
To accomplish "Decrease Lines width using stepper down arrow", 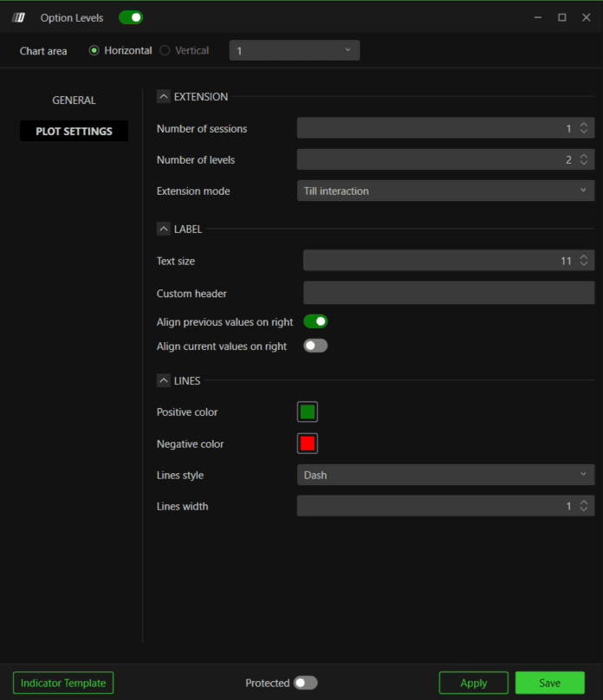I will (x=583, y=509).
